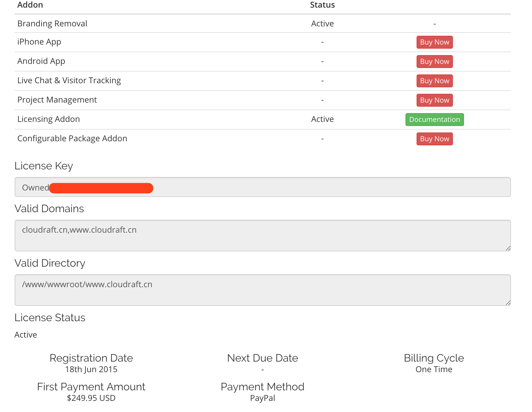Open Licensing Addon Documentation
532x412 pixels.
point(434,120)
